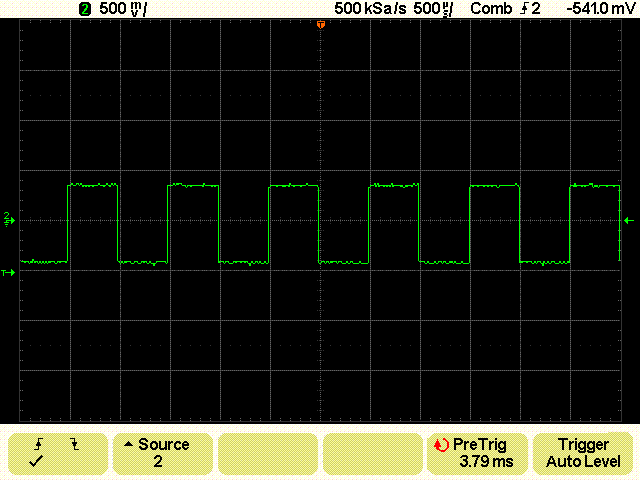
Task: Click the rotary knob icon beside PreTrig
Action: (x=441, y=445)
